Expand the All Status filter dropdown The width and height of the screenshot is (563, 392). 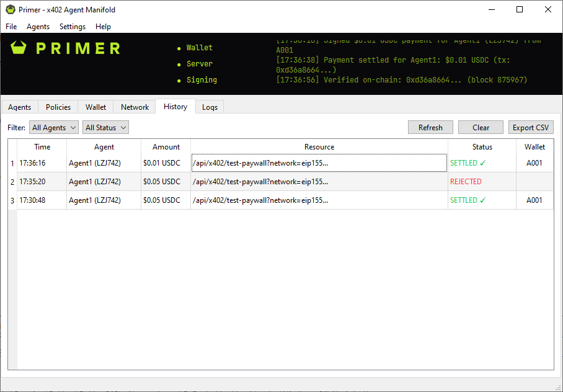click(105, 128)
